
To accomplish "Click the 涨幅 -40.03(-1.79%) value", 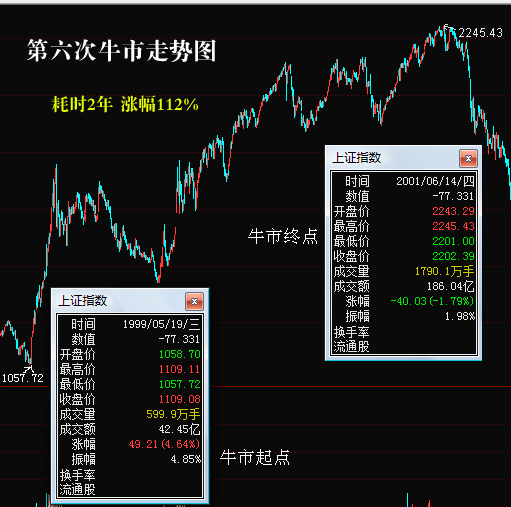I will point(432,301).
